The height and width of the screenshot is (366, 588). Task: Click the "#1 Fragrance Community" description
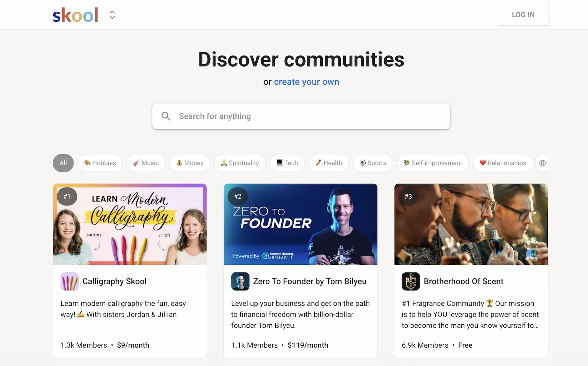pyautogui.click(x=470, y=314)
